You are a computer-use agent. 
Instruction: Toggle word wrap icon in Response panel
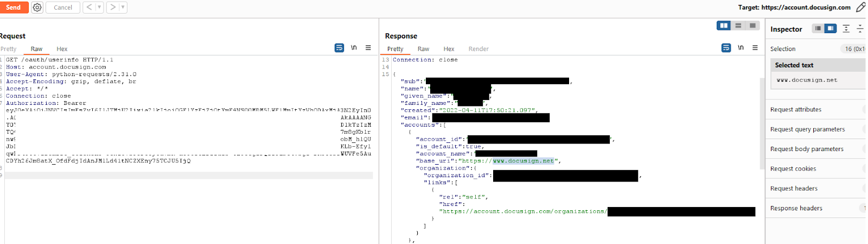click(726, 48)
